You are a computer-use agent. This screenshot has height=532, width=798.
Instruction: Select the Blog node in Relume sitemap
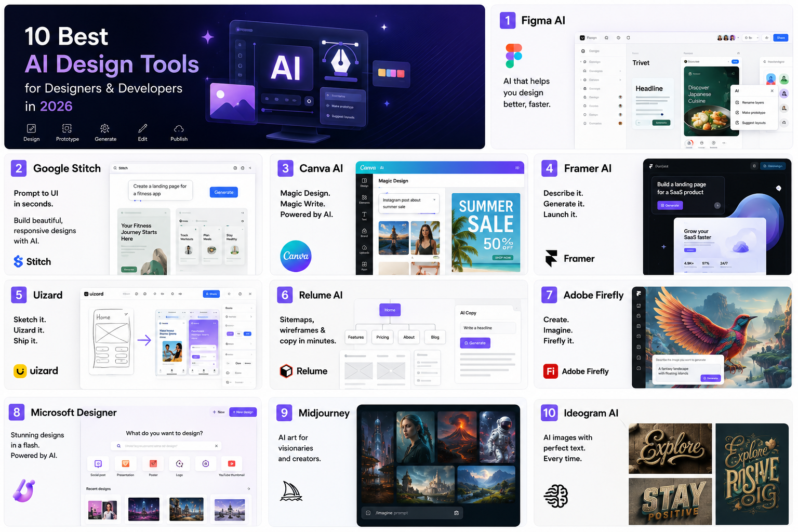[x=435, y=337]
